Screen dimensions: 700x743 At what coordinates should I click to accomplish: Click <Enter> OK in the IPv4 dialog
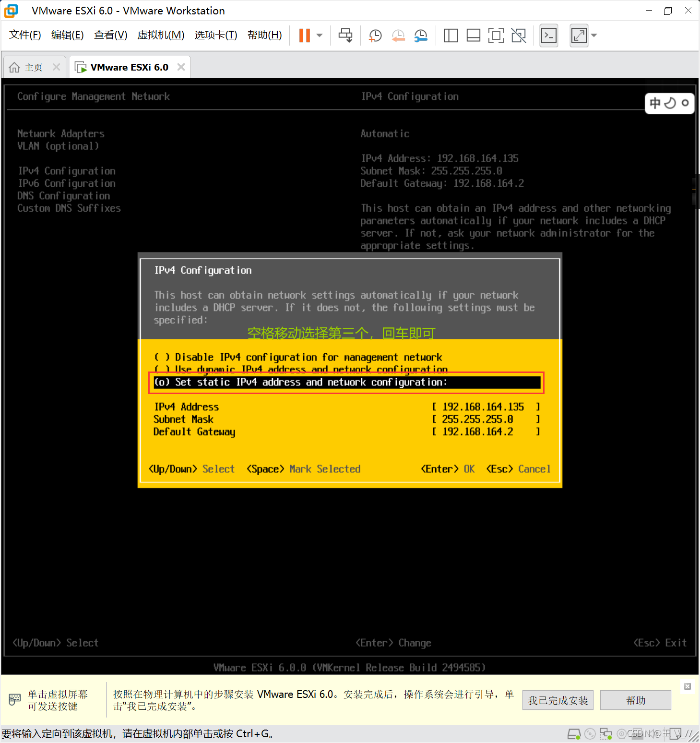[448, 469]
